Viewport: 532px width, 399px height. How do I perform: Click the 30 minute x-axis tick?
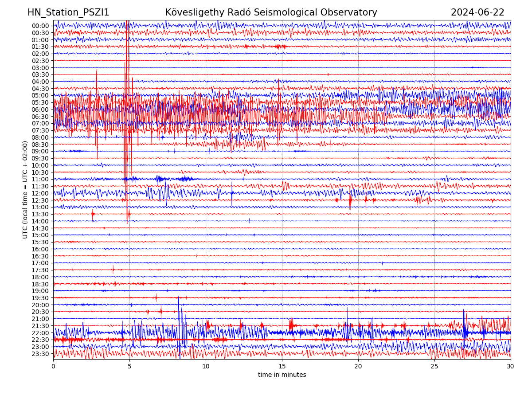pos(511,367)
